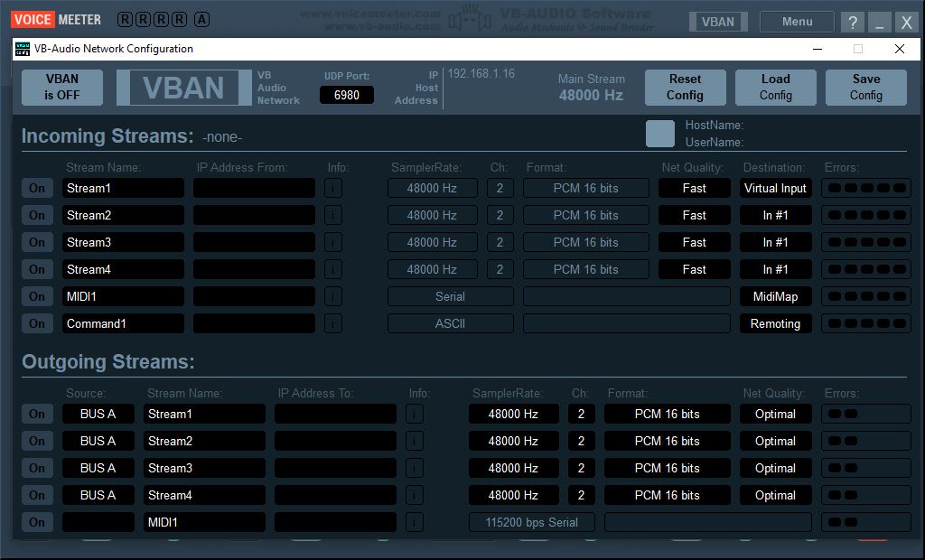925x560 pixels.
Task: Show info for outgoing Stream2
Action: [x=415, y=442]
